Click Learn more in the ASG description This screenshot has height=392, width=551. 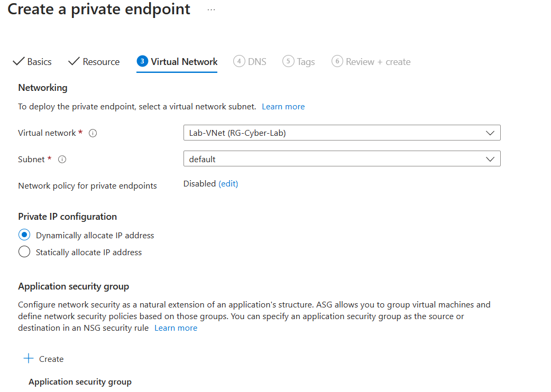coord(176,328)
